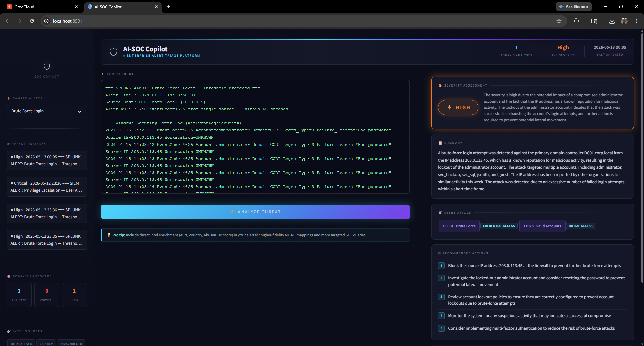Open a new browser tab
The width and height of the screenshot is (644, 346).
coord(168,7)
